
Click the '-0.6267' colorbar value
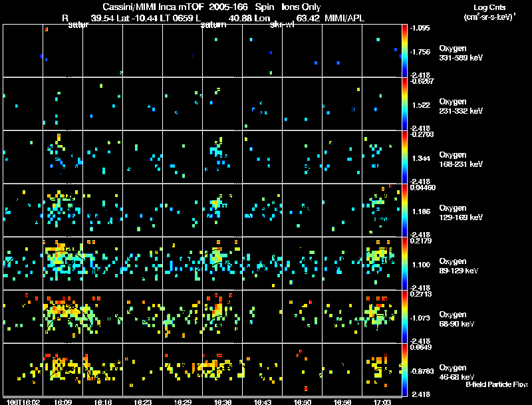pyautogui.click(x=421, y=81)
